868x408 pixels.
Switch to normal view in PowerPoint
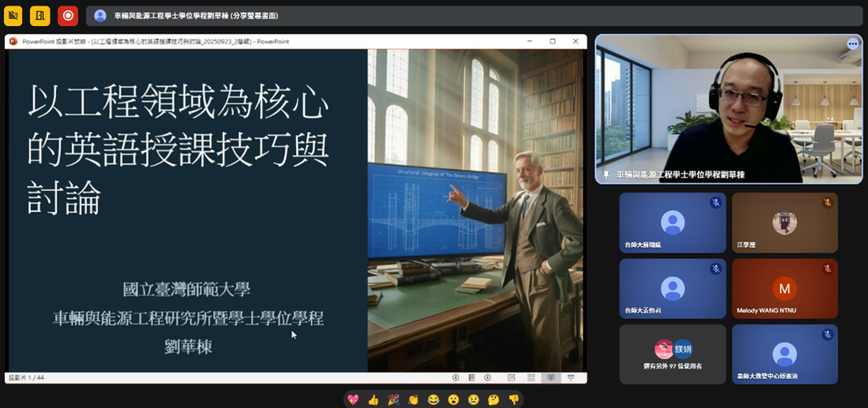(x=511, y=378)
